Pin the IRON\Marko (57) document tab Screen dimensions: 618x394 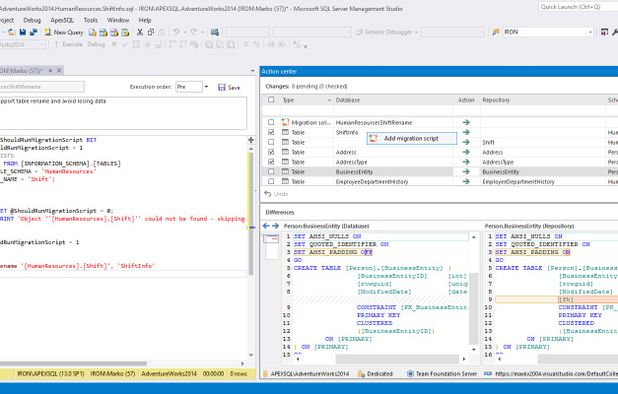(x=50, y=71)
